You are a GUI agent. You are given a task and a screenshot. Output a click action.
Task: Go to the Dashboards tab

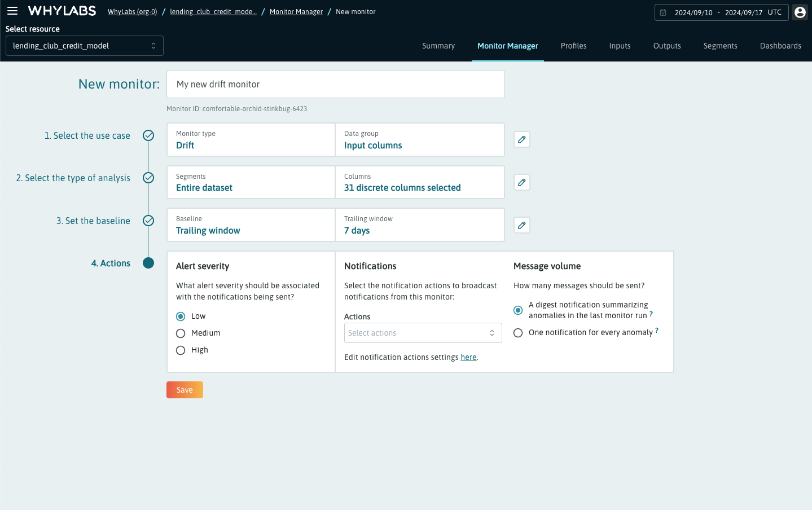click(780, 46)
